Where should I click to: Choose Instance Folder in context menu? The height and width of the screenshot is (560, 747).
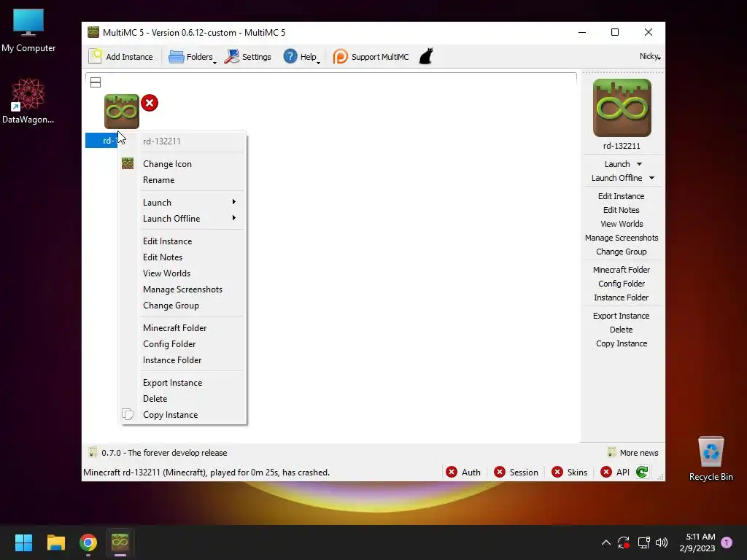pos(182,360)
